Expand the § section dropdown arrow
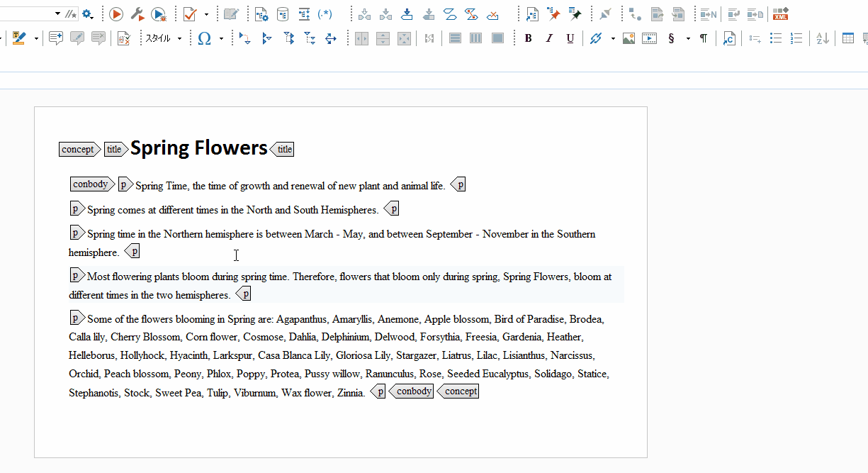Viewport: 868px width, 473px height. [688, 38]
